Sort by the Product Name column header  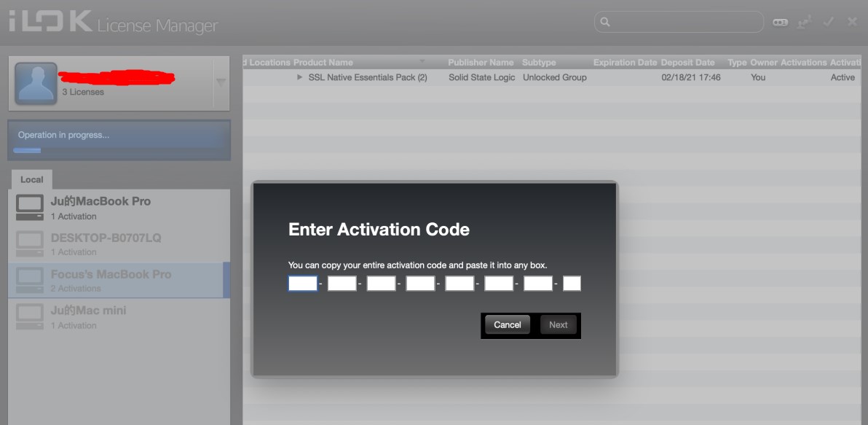click(x=323, y=63)
